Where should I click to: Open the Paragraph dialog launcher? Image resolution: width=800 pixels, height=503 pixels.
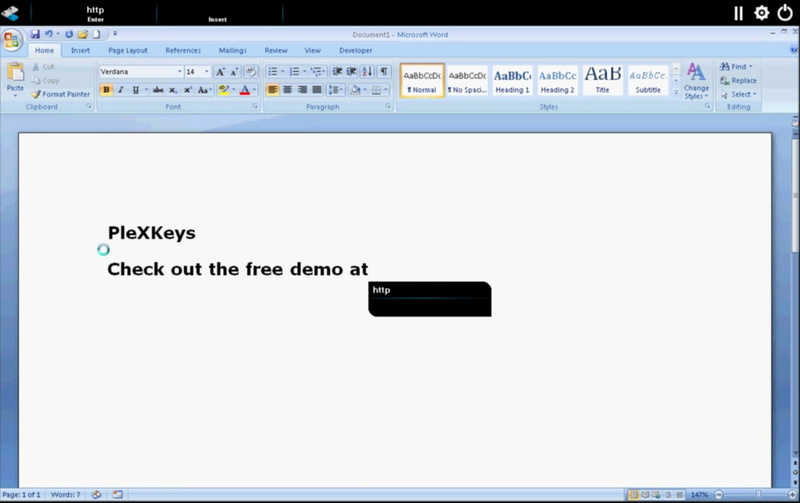[388, 106]
